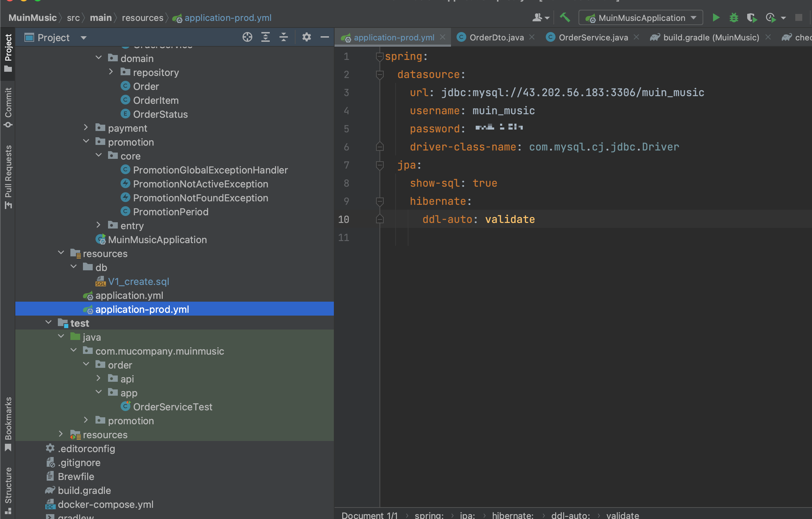Hide the Project tool window with the minus icon
Viewport: 812px width, 519px height.
click(324, 37)
